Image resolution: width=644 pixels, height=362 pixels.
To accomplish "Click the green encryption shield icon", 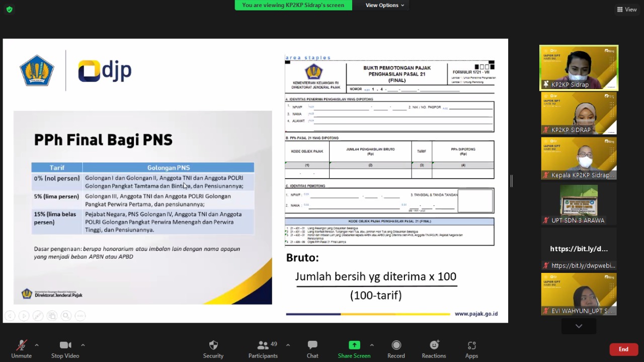I will tap(9, 9).
